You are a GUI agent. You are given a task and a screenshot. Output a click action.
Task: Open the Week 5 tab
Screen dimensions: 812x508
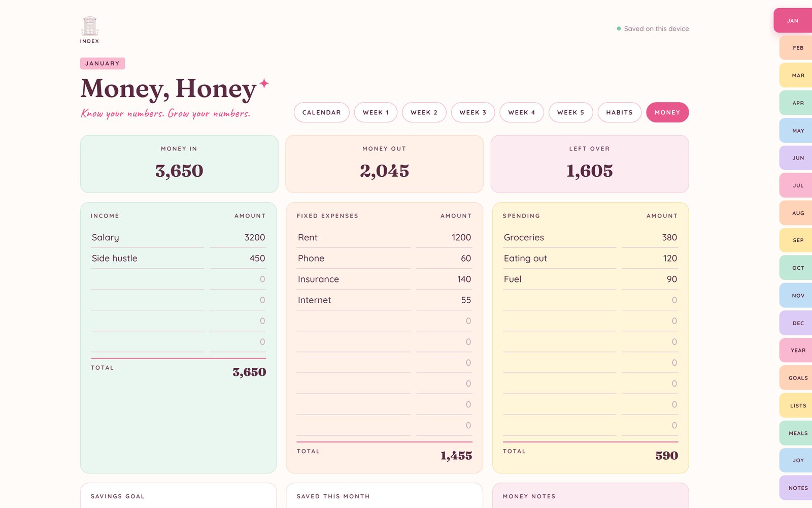tap(570, 112)
